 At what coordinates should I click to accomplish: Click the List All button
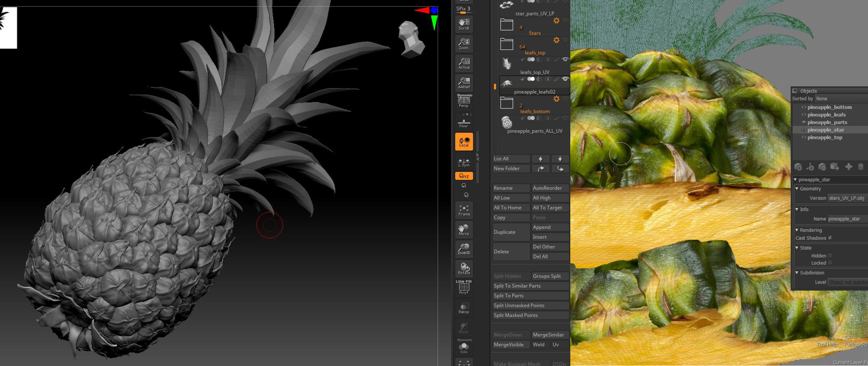(x=511, y=159)
